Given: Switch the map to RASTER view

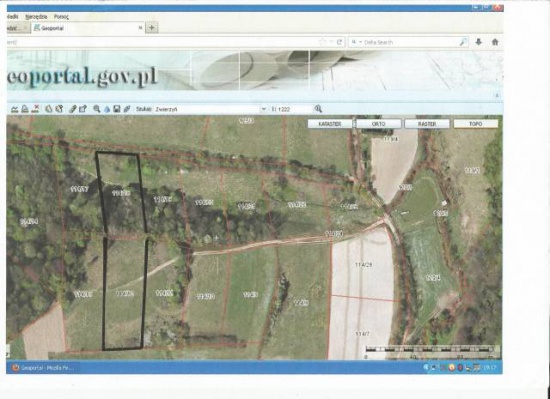Looking at the screenshot, I should (427, 124).
